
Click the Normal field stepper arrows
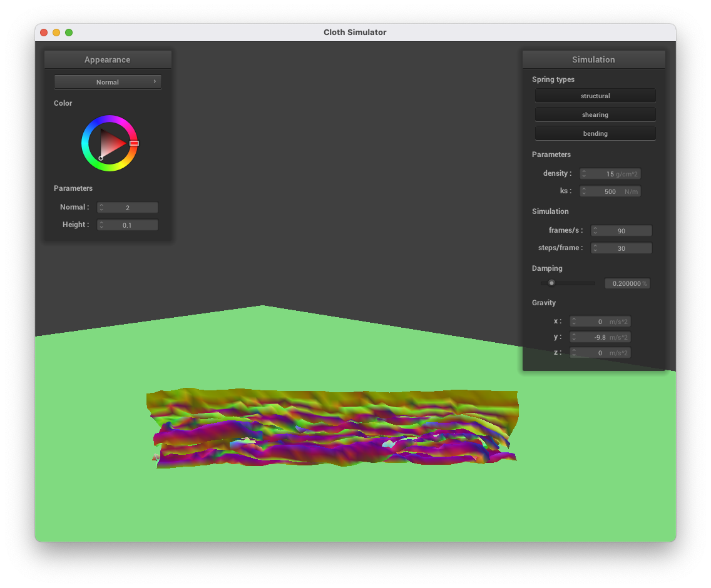pyautogui.click(x=101, y=208)
